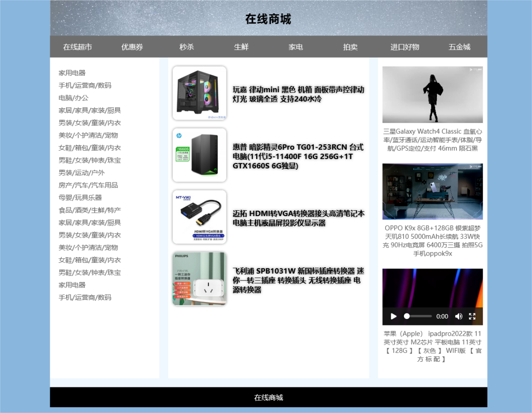Viewport: 532px width, 413px height.
Task: Enter fullscreen on the video player
Action: 472,316
